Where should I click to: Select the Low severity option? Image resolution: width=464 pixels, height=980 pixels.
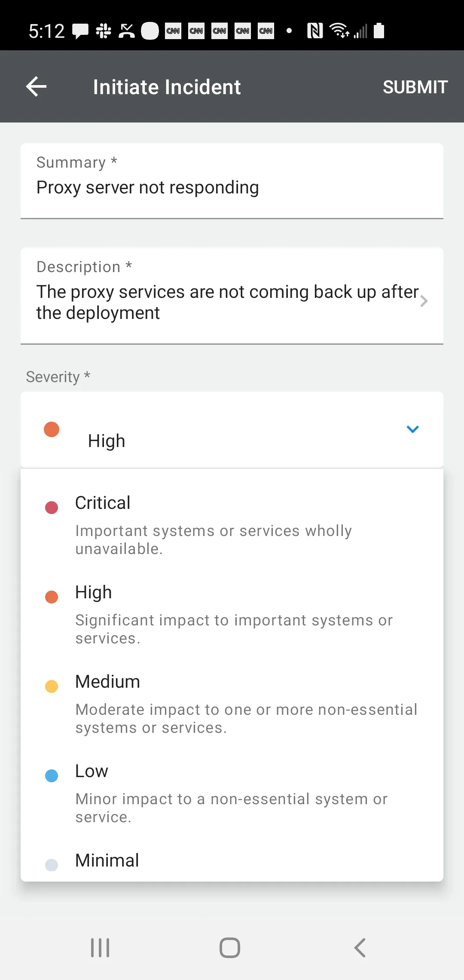pos(232,793)
